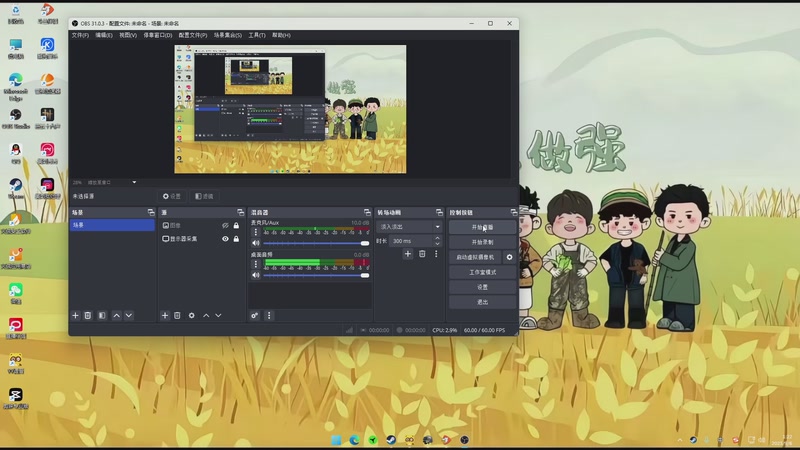Delete the selected source with the trash icon
800x450 pixels.
click(177, 316)
